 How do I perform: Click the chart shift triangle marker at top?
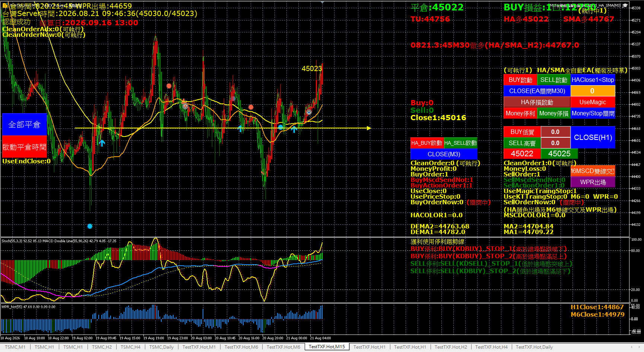coord(322,2)
